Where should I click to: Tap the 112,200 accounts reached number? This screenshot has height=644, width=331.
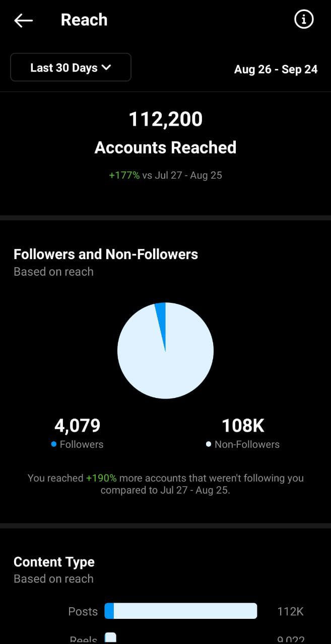(x=165, y=119)
